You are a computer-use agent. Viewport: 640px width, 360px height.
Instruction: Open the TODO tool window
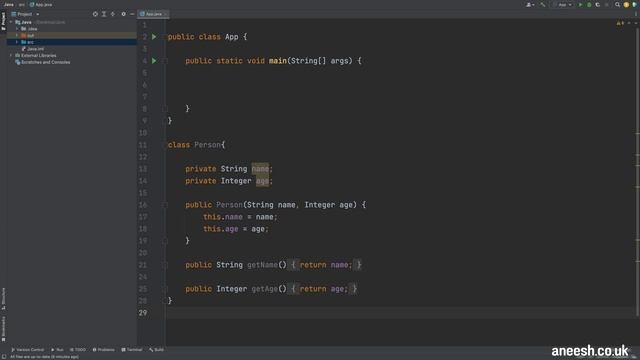point(78,350)
